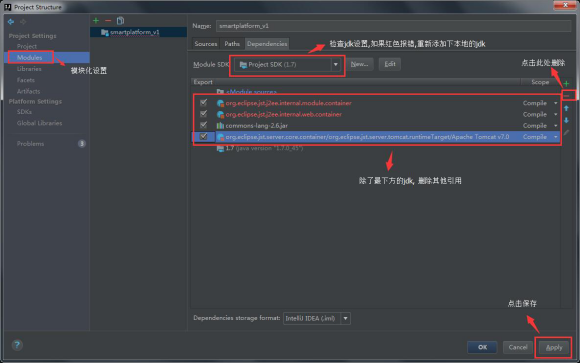
Task: Open scope dropdown for Apache Tomcat entry
Action: (x=556, y=137)
